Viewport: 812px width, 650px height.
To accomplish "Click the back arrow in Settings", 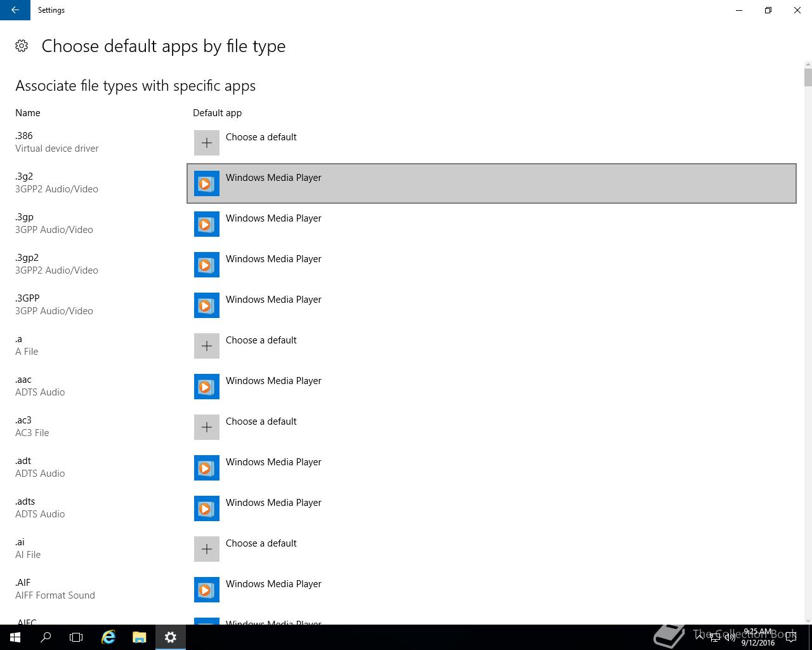I will [x=15, y=10].
